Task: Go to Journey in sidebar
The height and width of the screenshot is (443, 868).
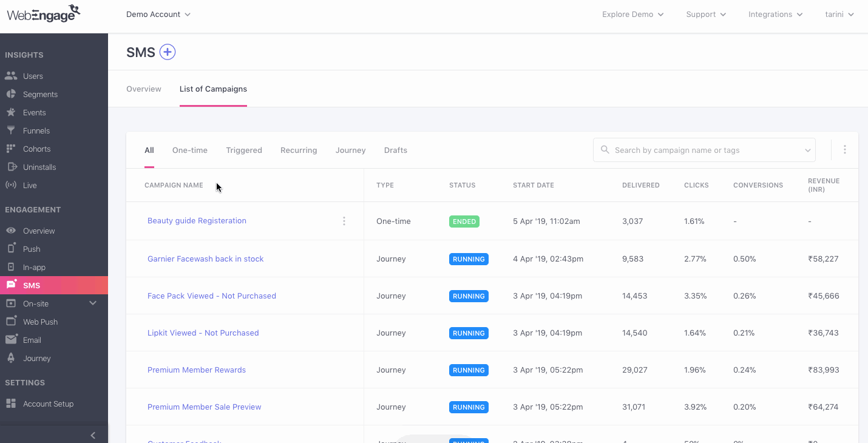Action: [x=37, y=358]
